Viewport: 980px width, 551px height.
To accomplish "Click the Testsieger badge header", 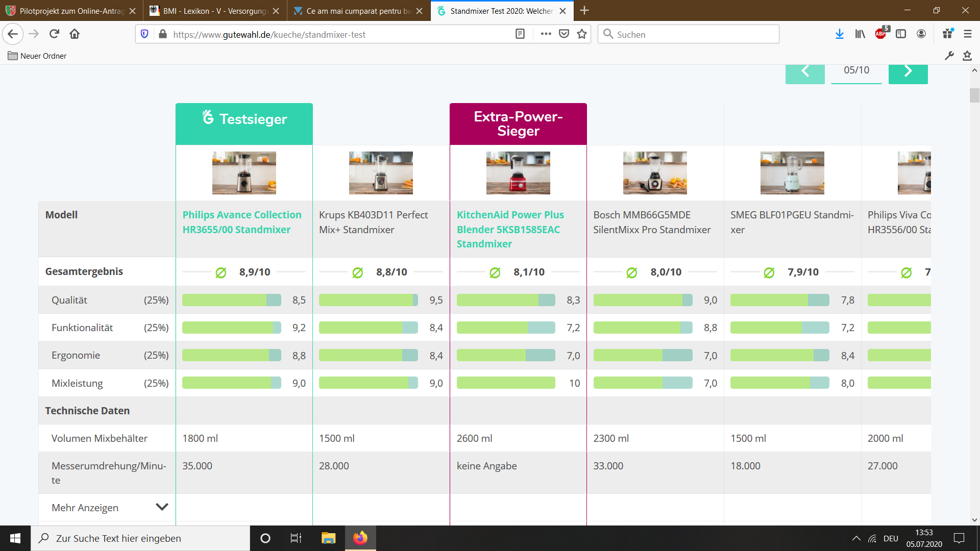I will tap(244, 124).
